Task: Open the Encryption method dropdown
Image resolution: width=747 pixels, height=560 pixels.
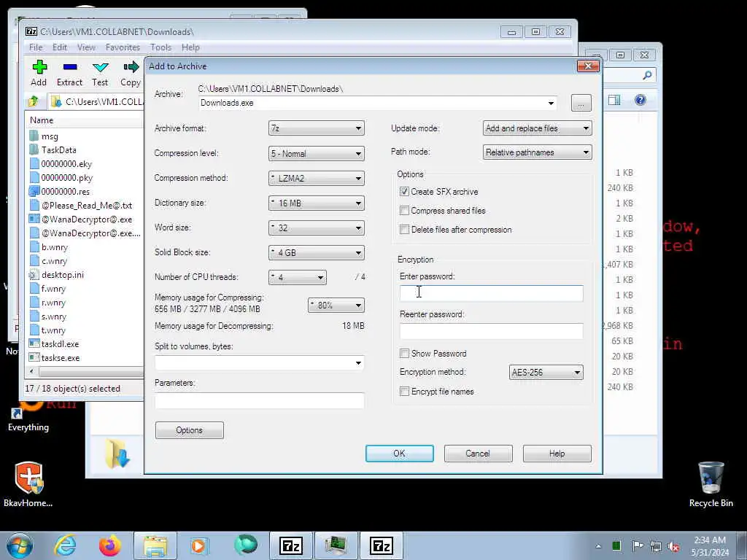Action: [546, 373]
